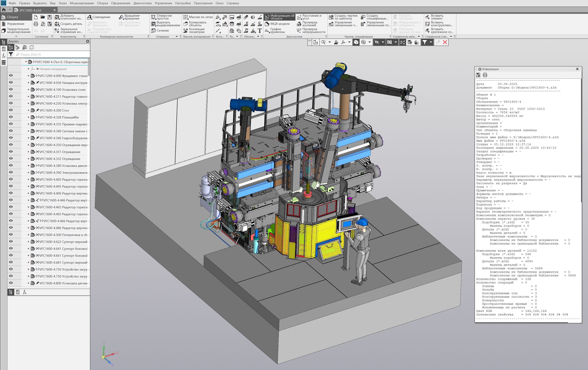Select the Зеркальное отражение компонента tool
588x370 pixels.
[57, 30]
